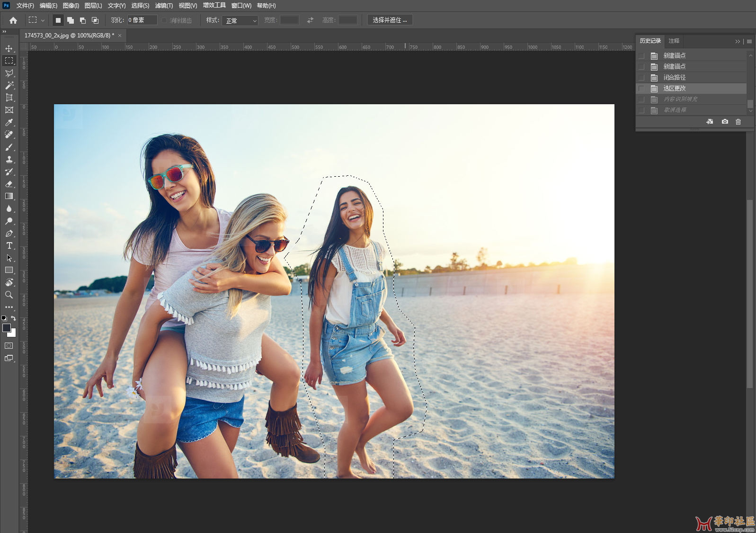Close the 174573_00_2x.jpg document tab
This screenshot has width=756, height=533.
(x=120, y=36)
